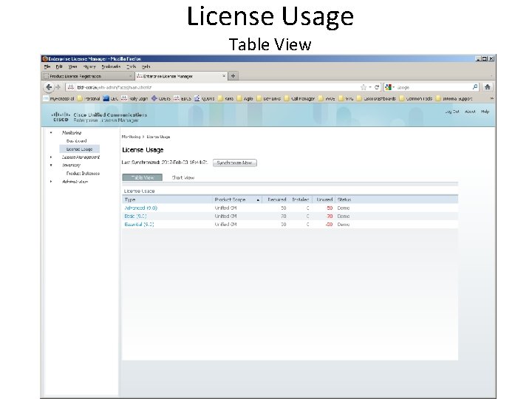The image size is (532, 399).
Task: Switch to the Chart View tab
Action: [x=183, y=177]
